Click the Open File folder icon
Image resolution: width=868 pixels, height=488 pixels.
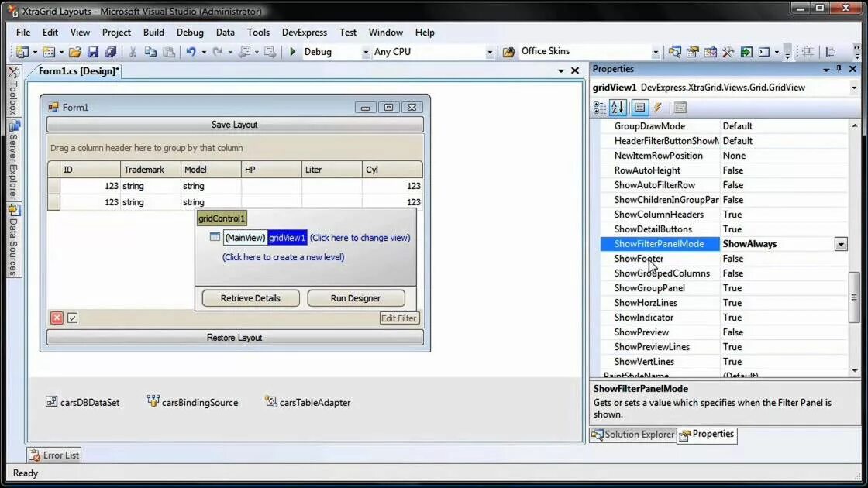(75, 52)
